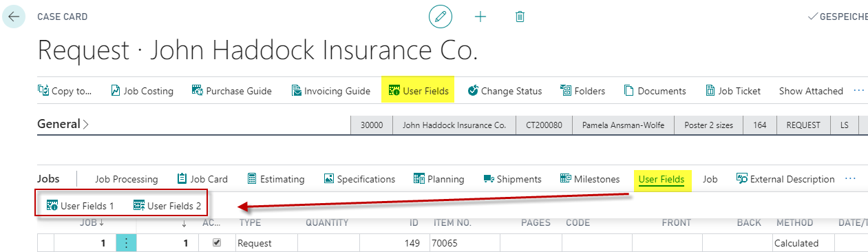Sort by the JOB column header
This screenshot has height=252, width=868.
(92, 222)
